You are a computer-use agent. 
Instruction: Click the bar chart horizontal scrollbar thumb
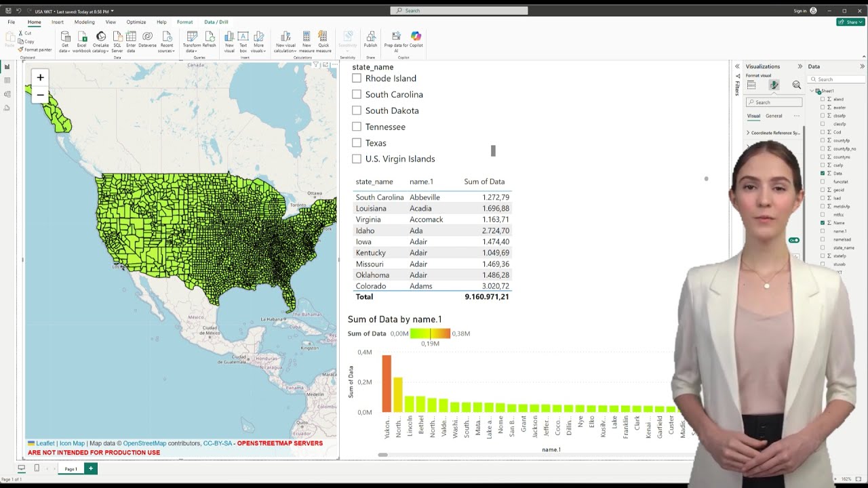coord(383,455)
